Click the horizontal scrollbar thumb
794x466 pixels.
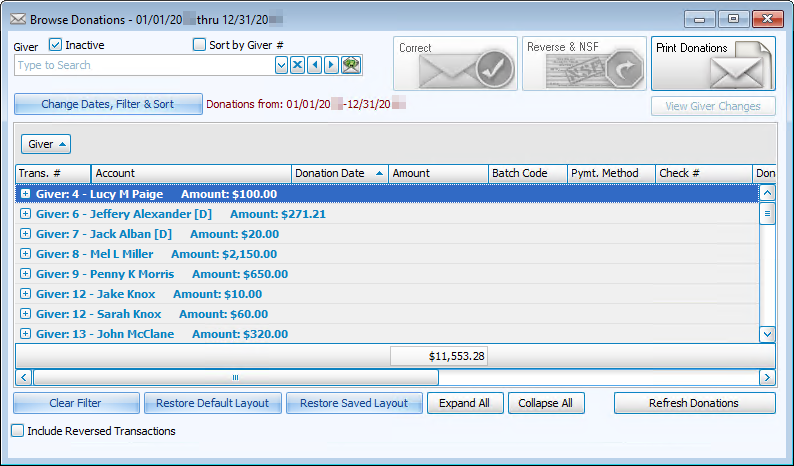(235, 378)
